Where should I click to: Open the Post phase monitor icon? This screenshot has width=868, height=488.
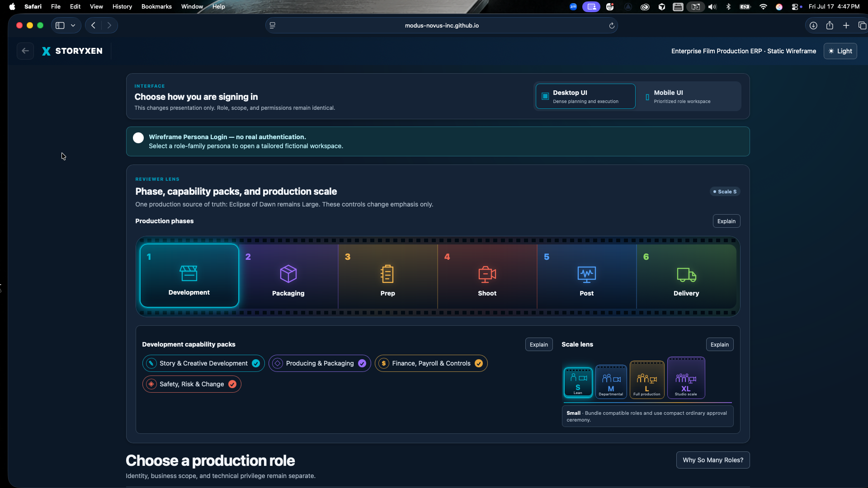[586, 274]
